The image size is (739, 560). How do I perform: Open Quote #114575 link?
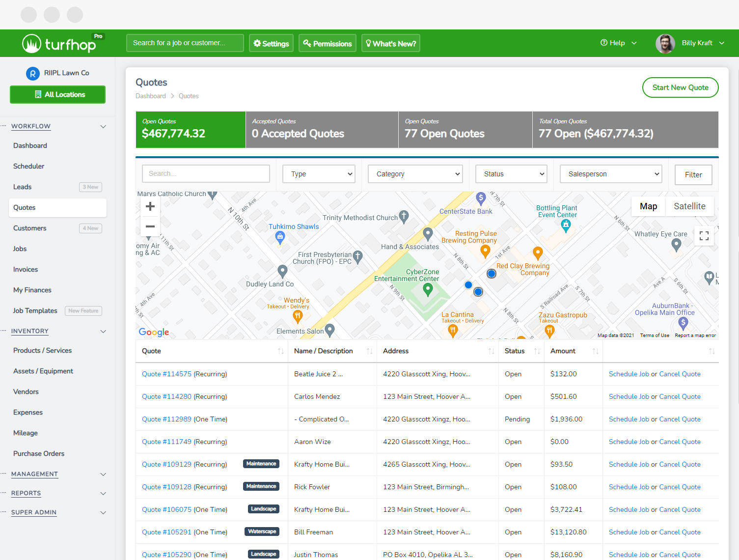[166, 374]
